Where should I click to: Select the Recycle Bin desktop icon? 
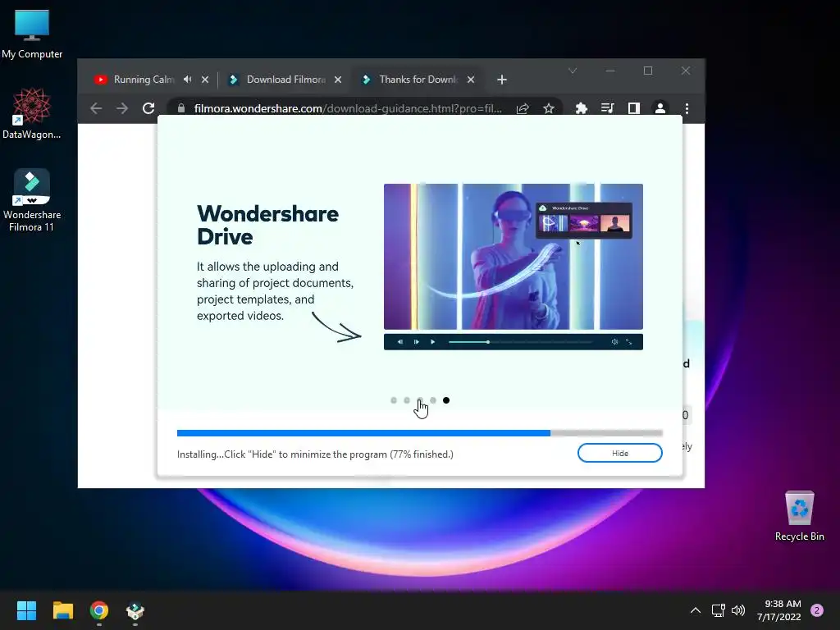[x=799, y=516]
